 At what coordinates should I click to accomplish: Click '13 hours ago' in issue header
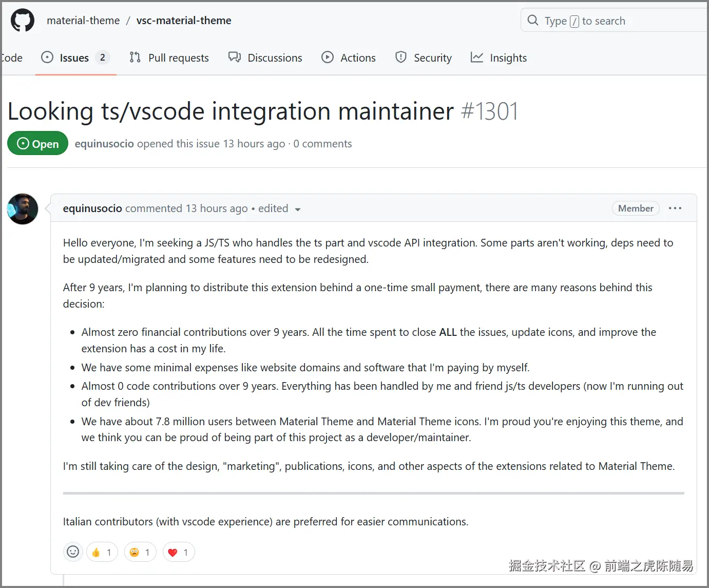[254, 144]
